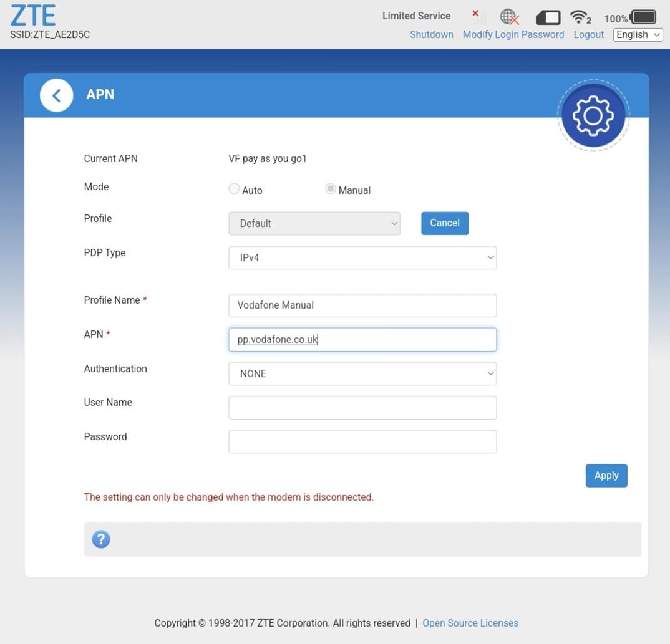Click the battery level icon
The image size is (670, 644).
click(x=643, y=17)
